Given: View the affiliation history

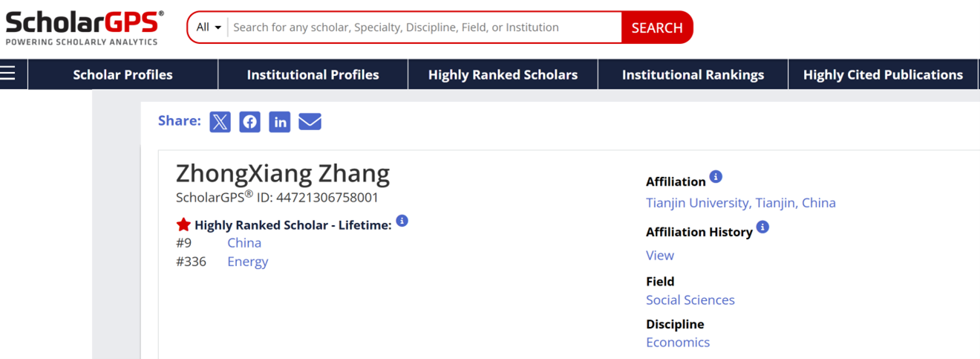Looking at the screenshot, I should tap(659, 255).
